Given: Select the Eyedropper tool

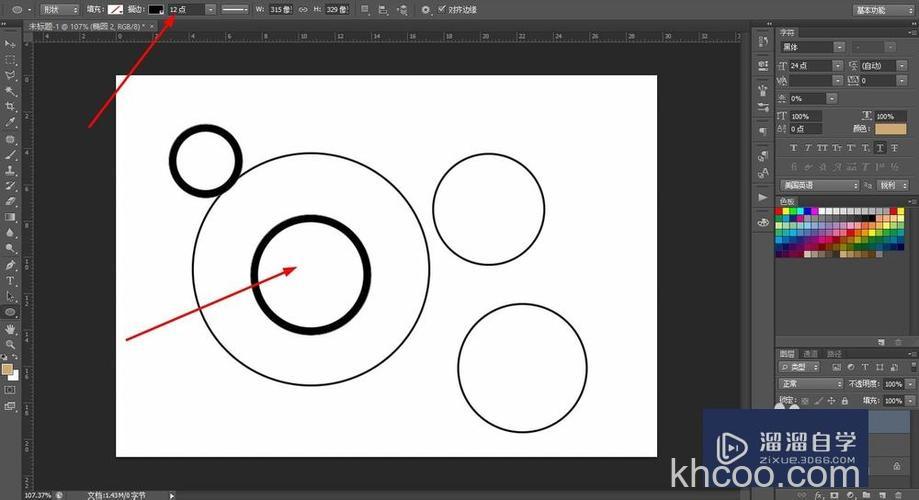Looking at the screenshot, I should [11, 122].
